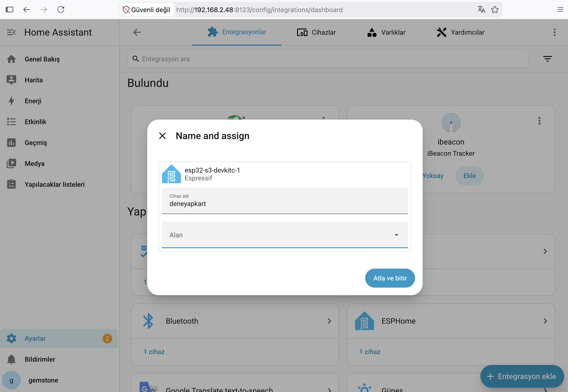This screenshot has height=392, width=568.
Task: Click the Espressif manufacturer text
Action: click(x=198, y=178)
